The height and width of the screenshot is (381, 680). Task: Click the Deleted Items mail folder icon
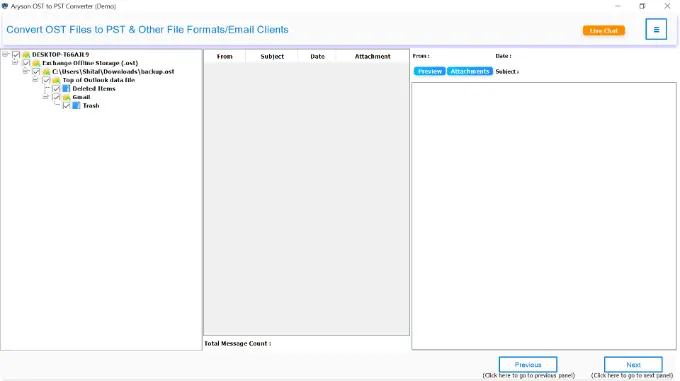[66, 88]
